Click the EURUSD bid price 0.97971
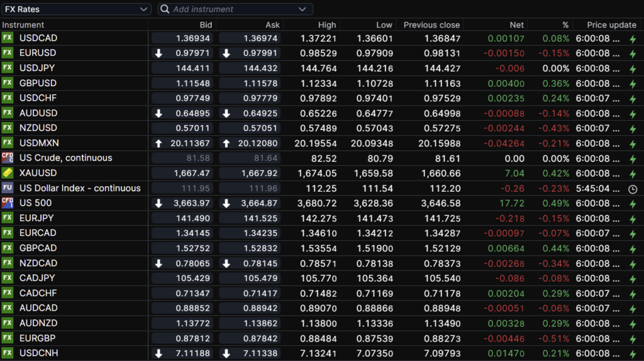The height and width of the screenshot is (361, 644). tap(192, 53)
